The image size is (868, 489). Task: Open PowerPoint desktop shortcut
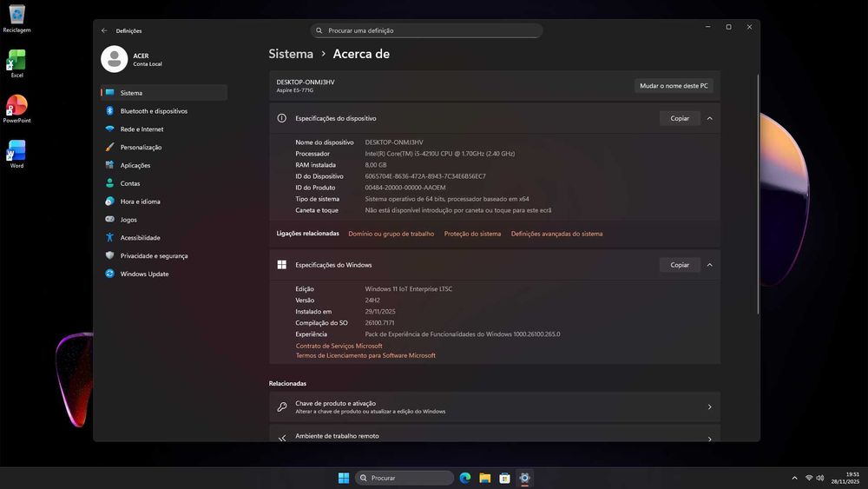[x=16, y=109]
